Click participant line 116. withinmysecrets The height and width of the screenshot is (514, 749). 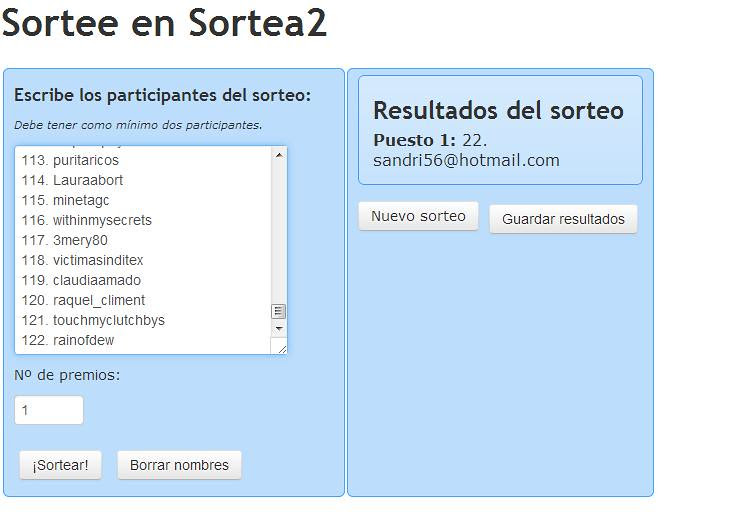[x=86, y=220]
